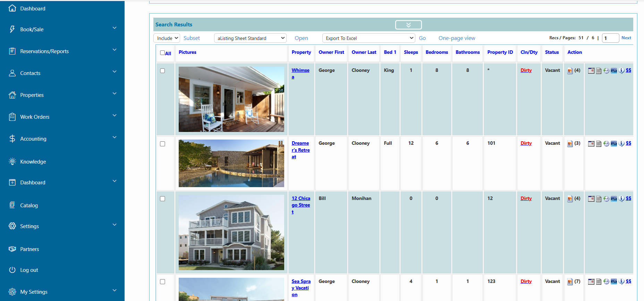Click the Log out power icon
The image size is (644, 301).
12,270
